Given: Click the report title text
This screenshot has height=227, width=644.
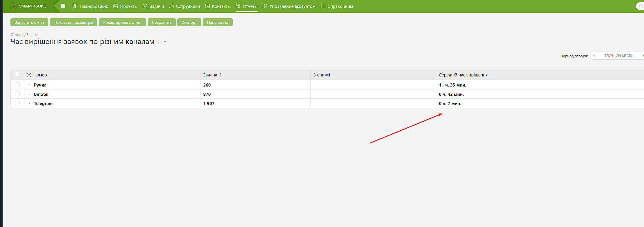Looking at the screenshot, I should (x=83, y=42).
